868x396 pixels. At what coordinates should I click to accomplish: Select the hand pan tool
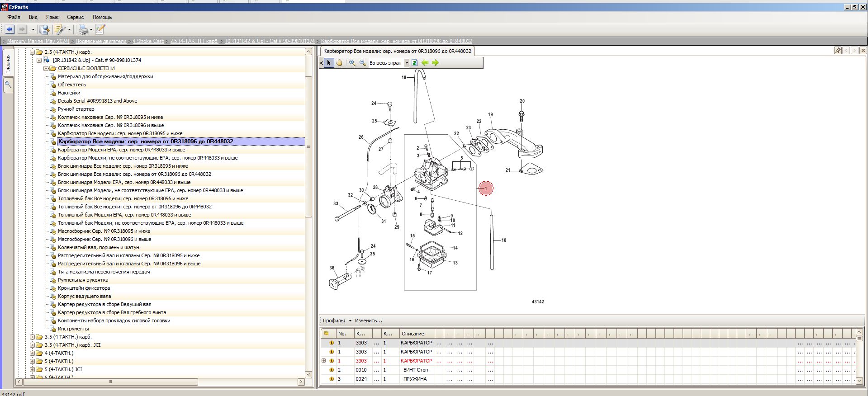(339, 63)
